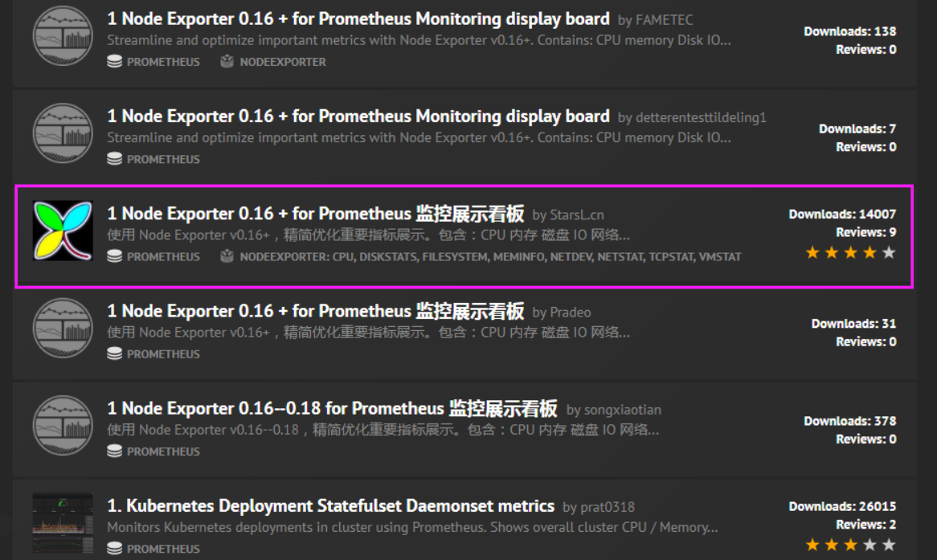
Task: Click fifth grey star in Kubernetes rating
Action: [890, 545]
